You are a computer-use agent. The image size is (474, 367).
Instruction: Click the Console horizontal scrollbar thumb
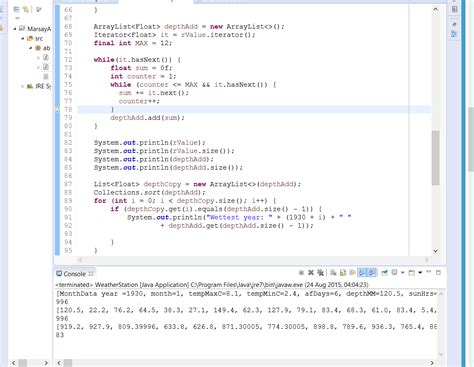(x=68, y=363)
